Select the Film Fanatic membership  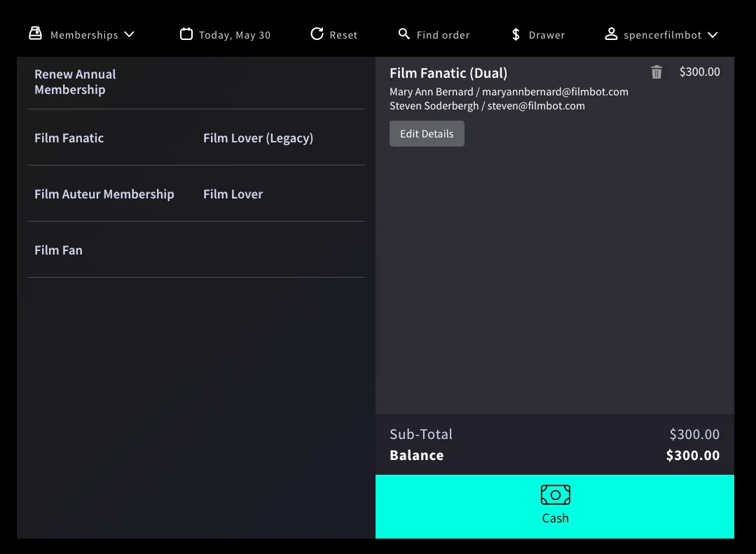point(69,138)
